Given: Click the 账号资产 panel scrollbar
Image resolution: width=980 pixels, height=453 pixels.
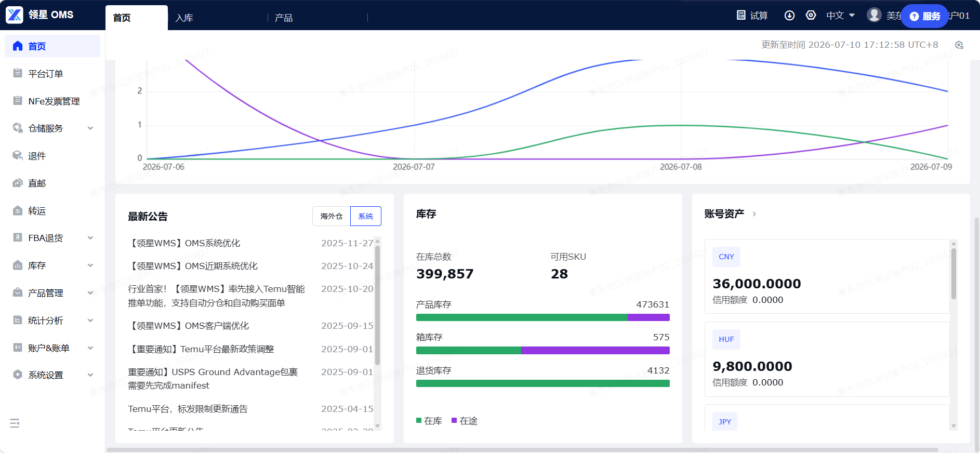Looking at the screenshot, I should [953, 274].
